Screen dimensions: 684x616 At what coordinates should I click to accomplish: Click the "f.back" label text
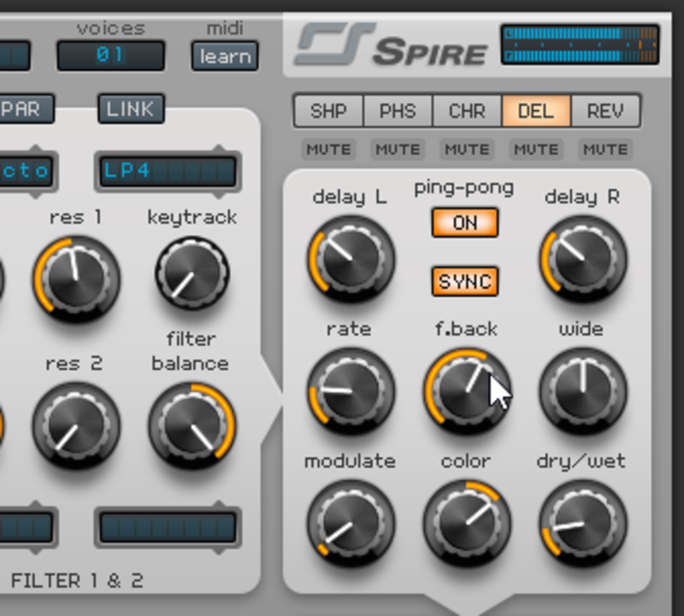(x=466, y=329)
